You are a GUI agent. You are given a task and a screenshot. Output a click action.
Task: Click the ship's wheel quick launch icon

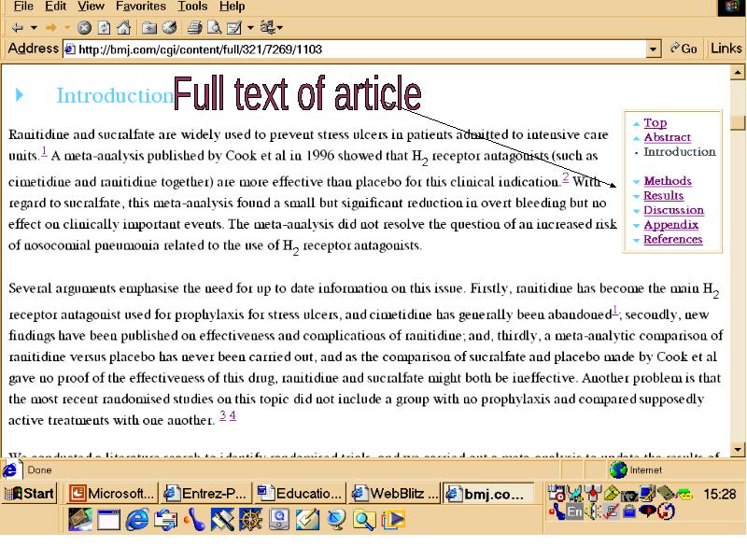250,519
